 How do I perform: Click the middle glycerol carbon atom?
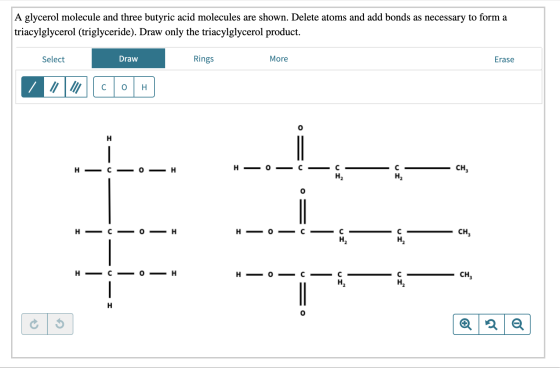coord(110,232)
